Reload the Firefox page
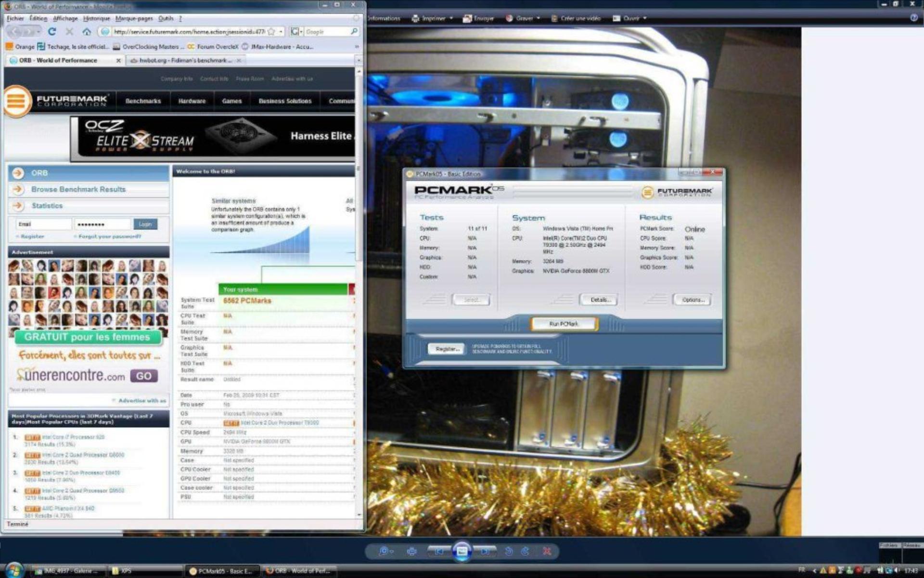 pos(52,32)
